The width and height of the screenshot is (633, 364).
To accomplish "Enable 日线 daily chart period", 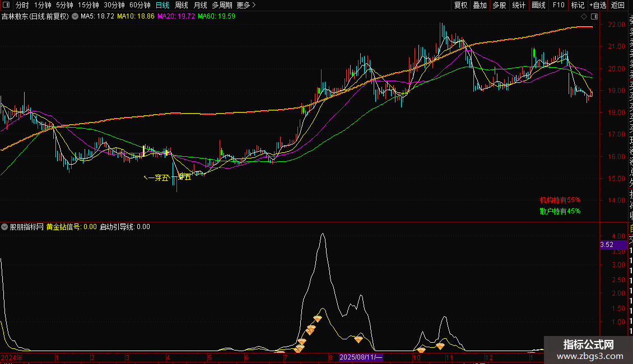I will 162,5.
